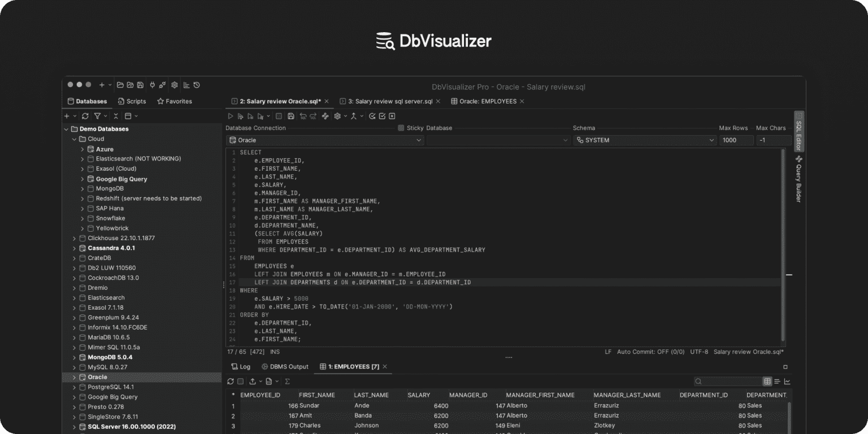
Task: Collapse all nodes in the database tree
Action: 115,116
